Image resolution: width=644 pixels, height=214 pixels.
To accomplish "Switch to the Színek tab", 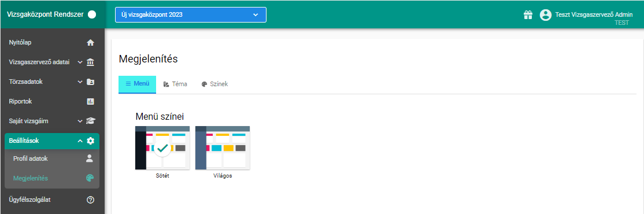I will (214, 84).
